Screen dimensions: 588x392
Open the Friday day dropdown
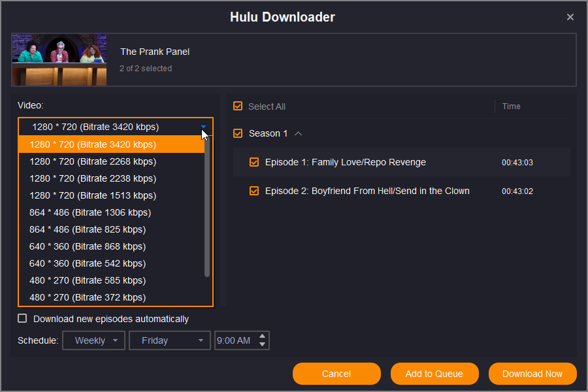(x=169, y=340)
